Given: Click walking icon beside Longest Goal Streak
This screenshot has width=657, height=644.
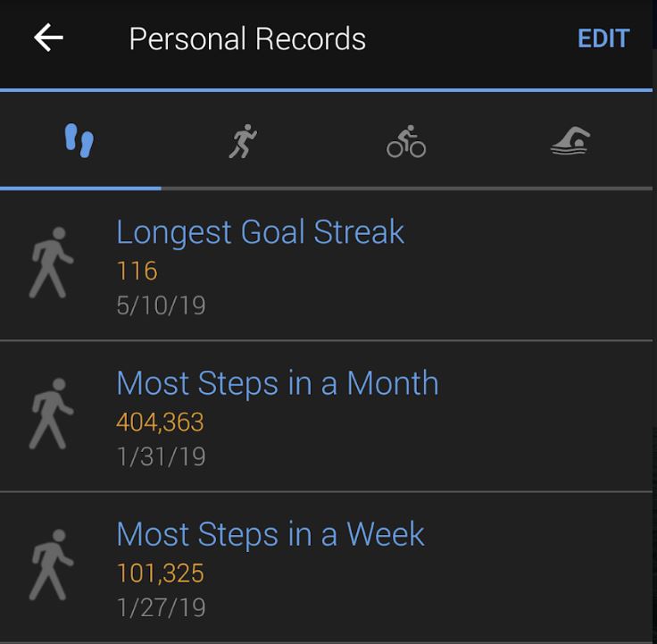Looking at the screenshot, I should pyautogui.click(x=51, y=263).
